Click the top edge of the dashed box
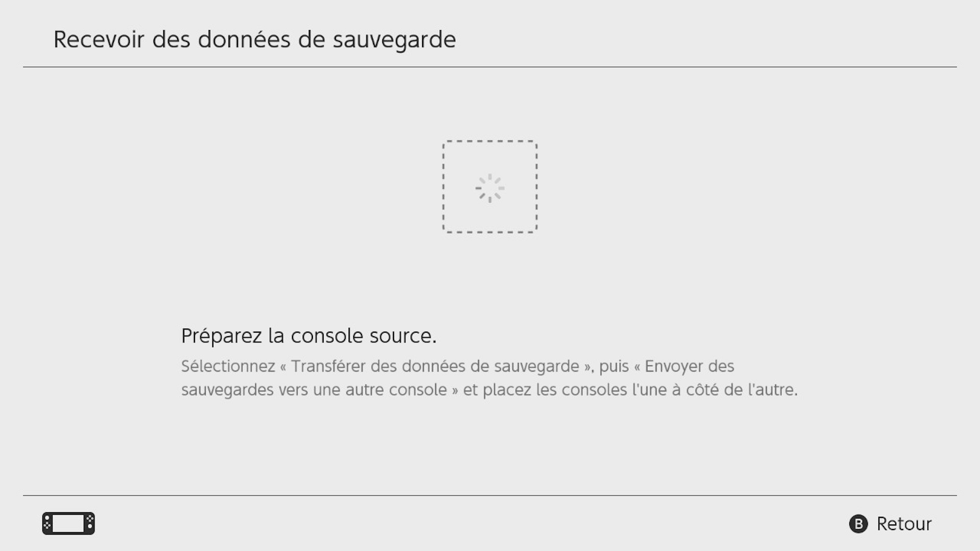The height and width of the screenshot is (551, 980). tap(490, 141)
